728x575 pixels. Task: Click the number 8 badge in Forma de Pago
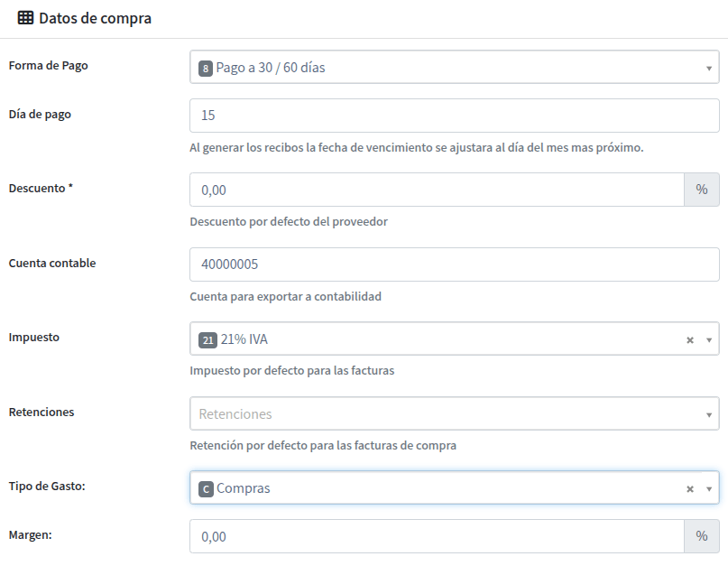[x=206, y=69]
